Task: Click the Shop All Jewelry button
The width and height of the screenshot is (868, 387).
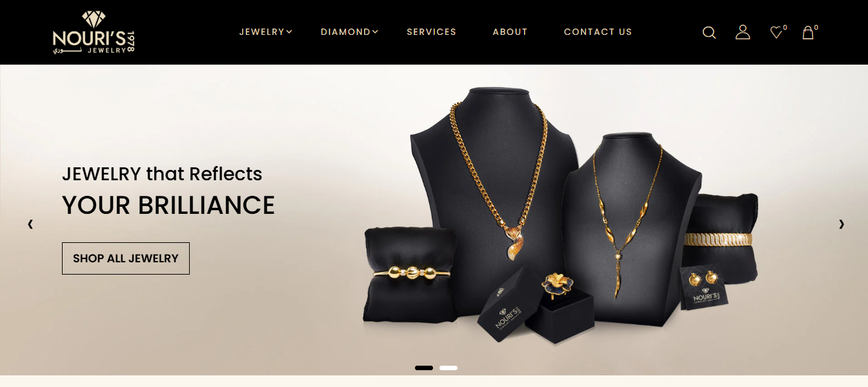Action: 126,258
